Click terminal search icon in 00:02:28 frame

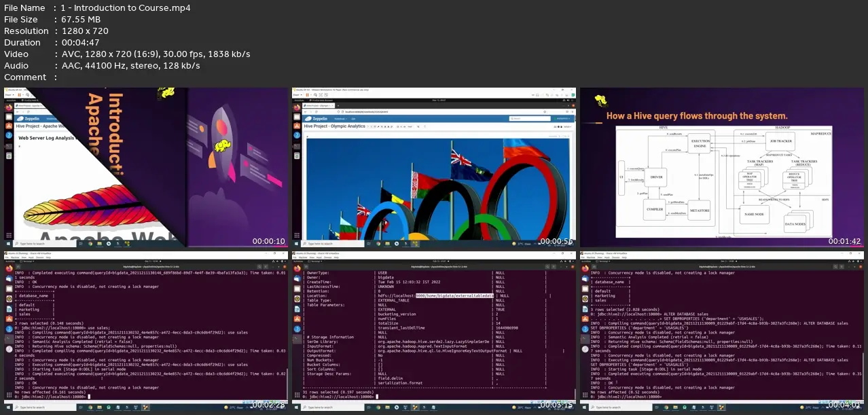[x=259, y=267]
